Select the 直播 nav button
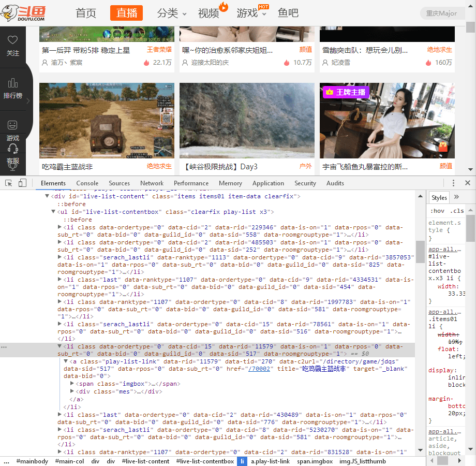This screenshot has height=466, width=476. click(127, 13)
